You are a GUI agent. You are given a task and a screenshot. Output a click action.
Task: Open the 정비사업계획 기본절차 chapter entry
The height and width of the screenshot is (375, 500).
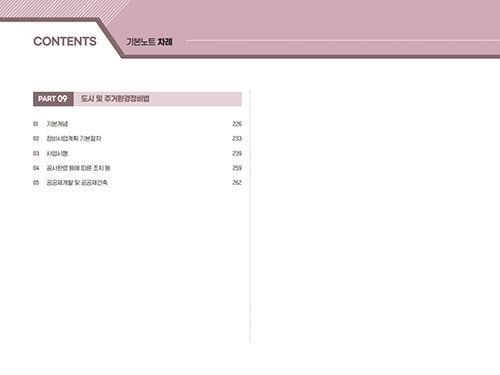coord(74,139)
